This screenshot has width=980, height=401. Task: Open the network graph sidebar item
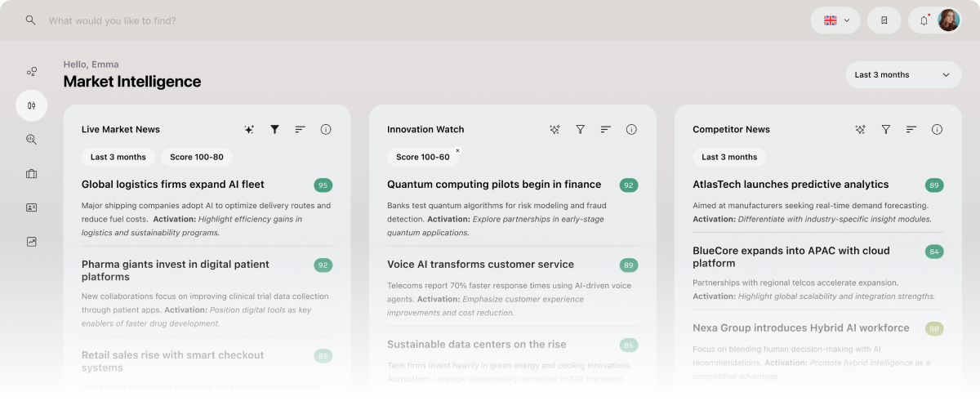point(31,72)
